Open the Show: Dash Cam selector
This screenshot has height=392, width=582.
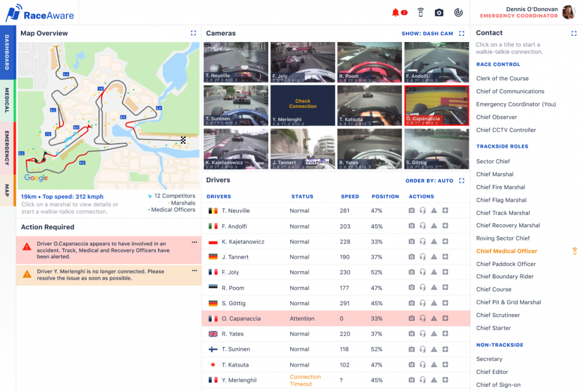[x=427, y=34]
